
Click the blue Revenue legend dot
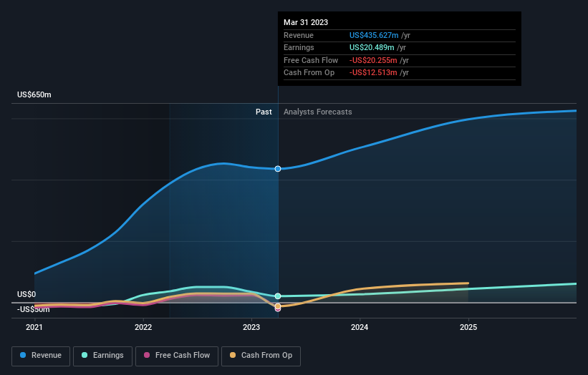pyautogui.click(x=23, y=355)
